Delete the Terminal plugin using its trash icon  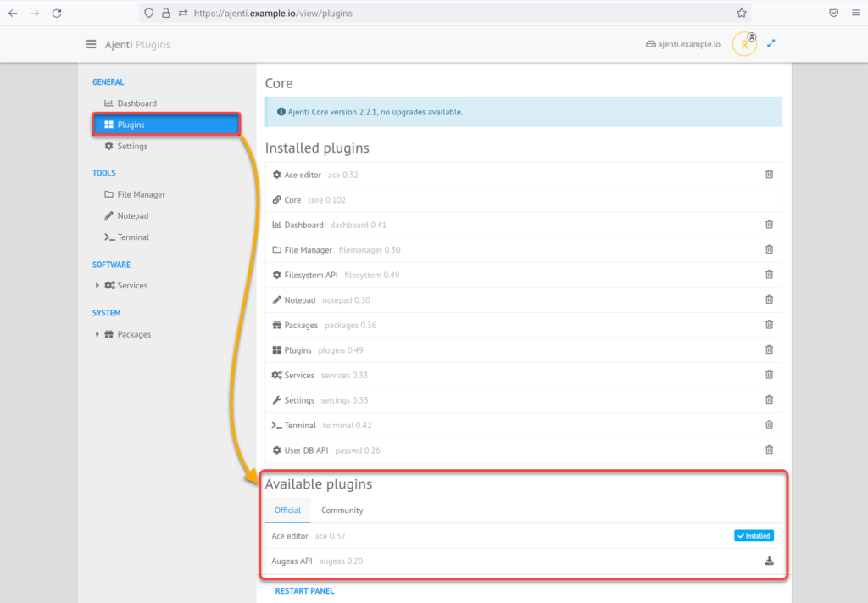[769, 425]
